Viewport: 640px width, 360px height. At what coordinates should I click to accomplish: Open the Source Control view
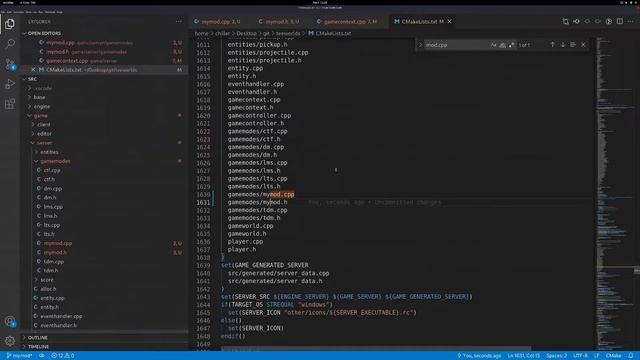coord(10,64)
